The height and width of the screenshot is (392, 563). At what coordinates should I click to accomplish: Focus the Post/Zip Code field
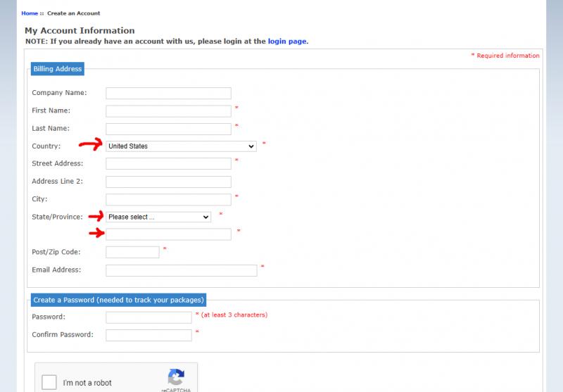[x=132, y=252]
